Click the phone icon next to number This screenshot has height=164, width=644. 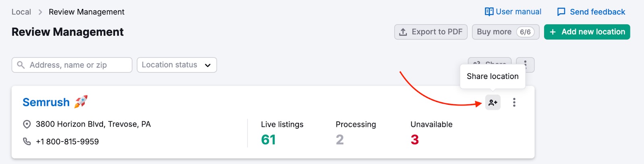(27, 141)
